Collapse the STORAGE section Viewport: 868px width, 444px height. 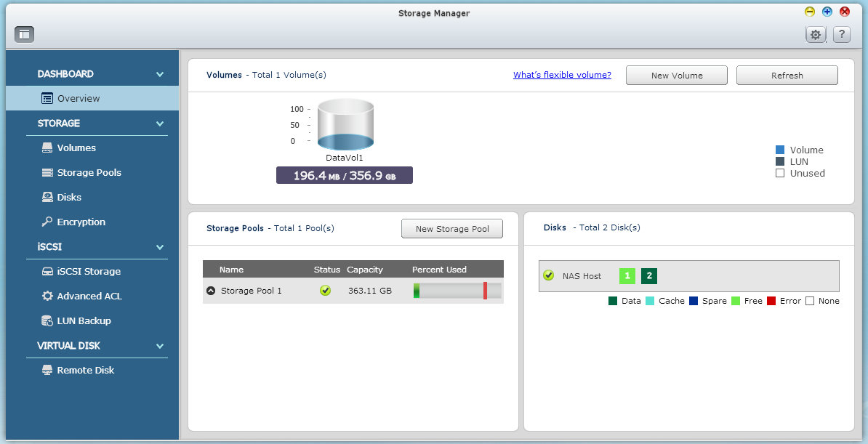pyautogui.click(x=160, y=124)
